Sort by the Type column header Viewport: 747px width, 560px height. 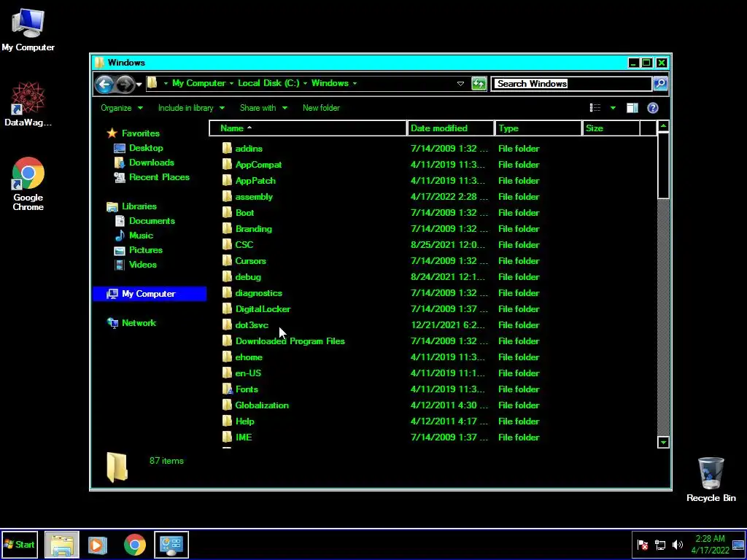click(538, 128)
